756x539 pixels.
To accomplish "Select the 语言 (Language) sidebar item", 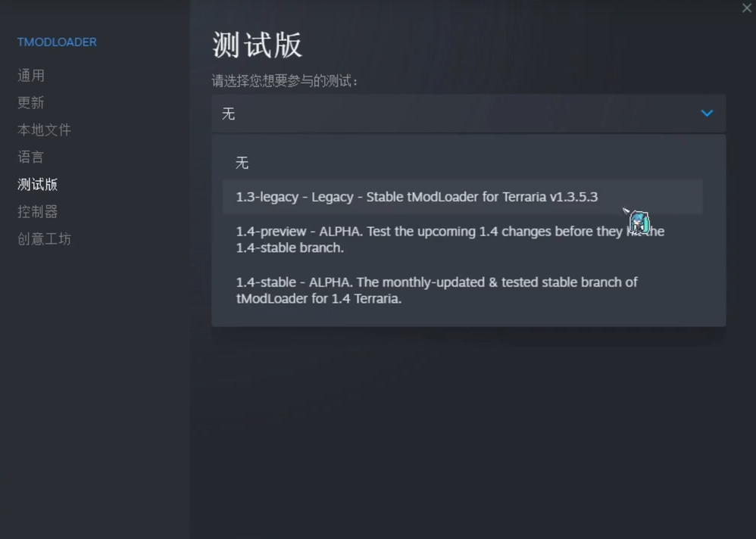I will point(31,157).
